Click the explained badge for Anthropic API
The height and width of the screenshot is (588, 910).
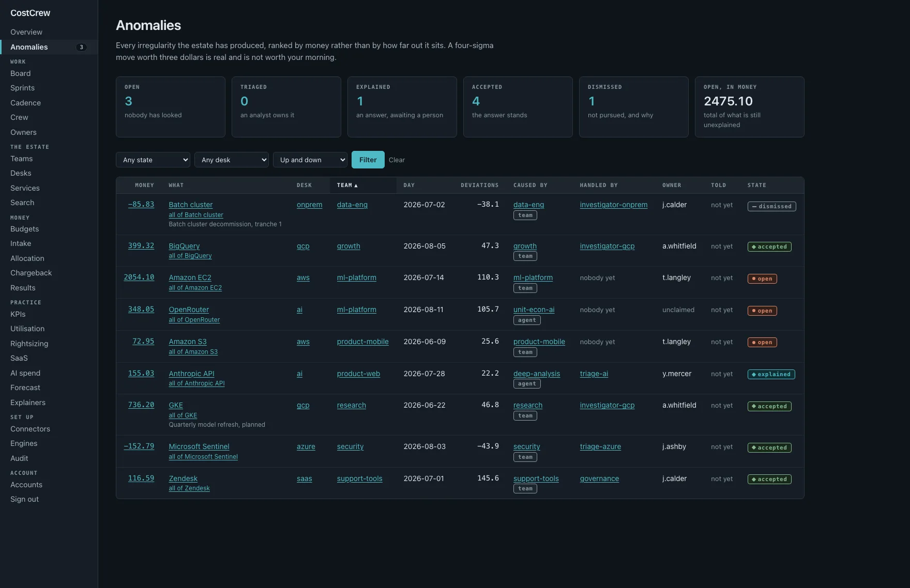pyautogui.click(x=771, y=374)
